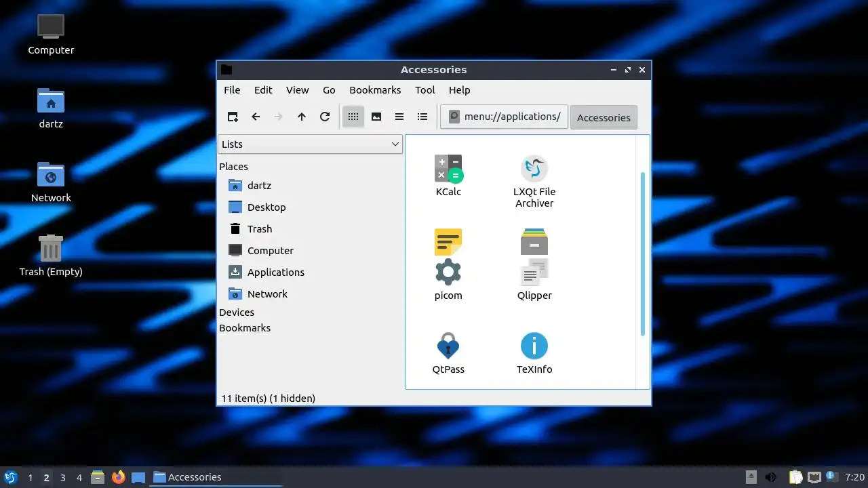
Task: Click the Bookmarks section header in sidebar
Action: point(245,327)
